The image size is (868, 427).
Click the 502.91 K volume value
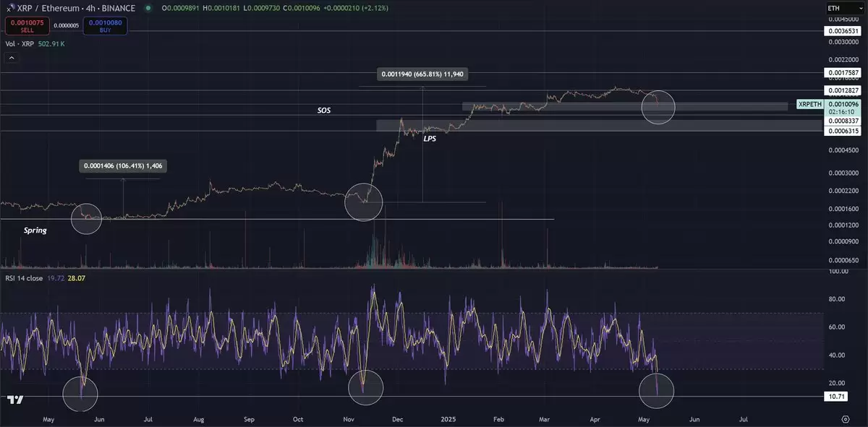click(52, 43)
